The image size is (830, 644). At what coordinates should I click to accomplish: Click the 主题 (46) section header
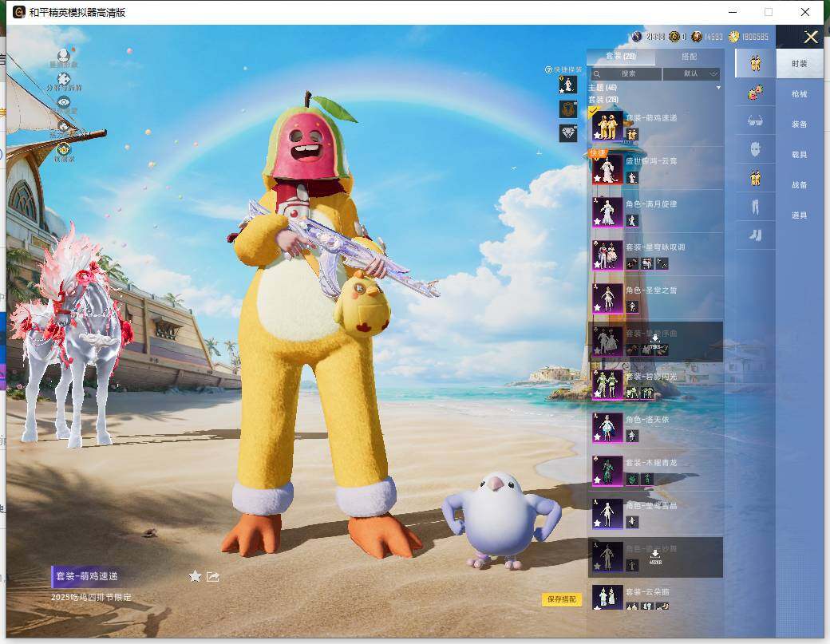pos(603,87)
